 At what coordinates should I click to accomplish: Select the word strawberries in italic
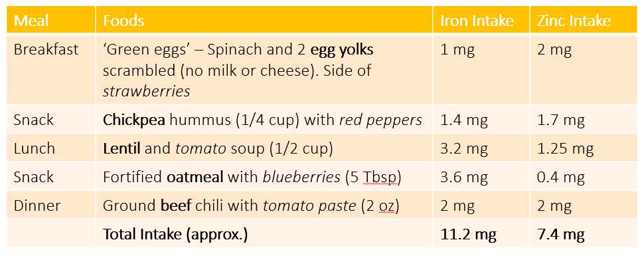coord(146,91)
